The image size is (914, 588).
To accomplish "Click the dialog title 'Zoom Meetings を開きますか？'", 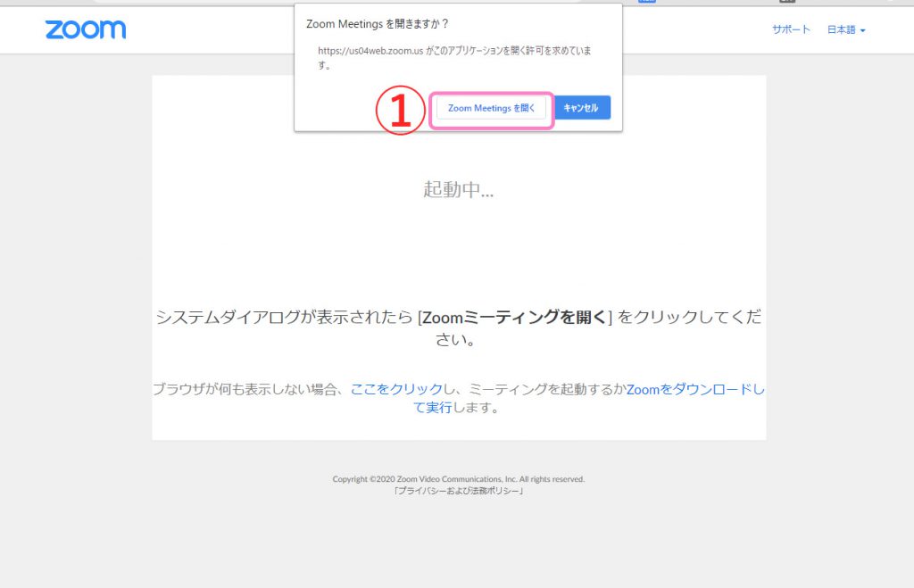I will pyautogui.click(x=378, y=24).
